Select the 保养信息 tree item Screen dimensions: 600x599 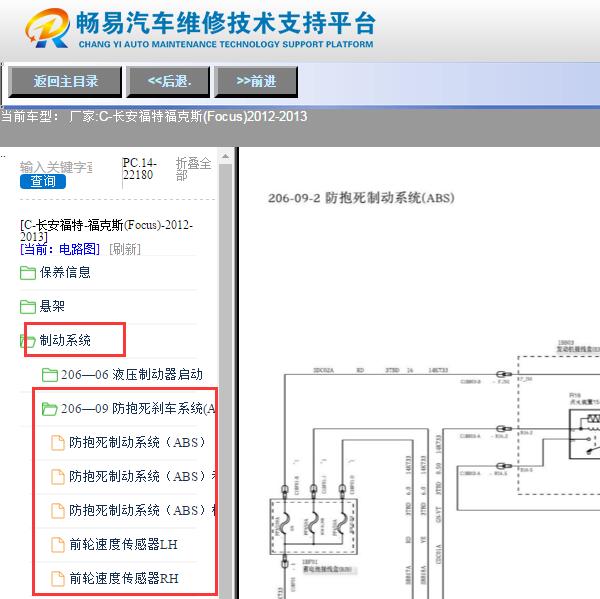coord(65,273)
